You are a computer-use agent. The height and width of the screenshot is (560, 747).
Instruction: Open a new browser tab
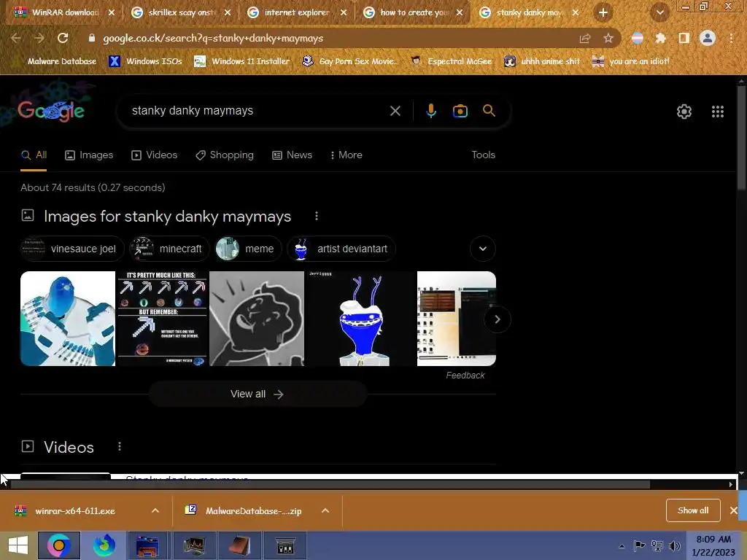click(603, 12)
